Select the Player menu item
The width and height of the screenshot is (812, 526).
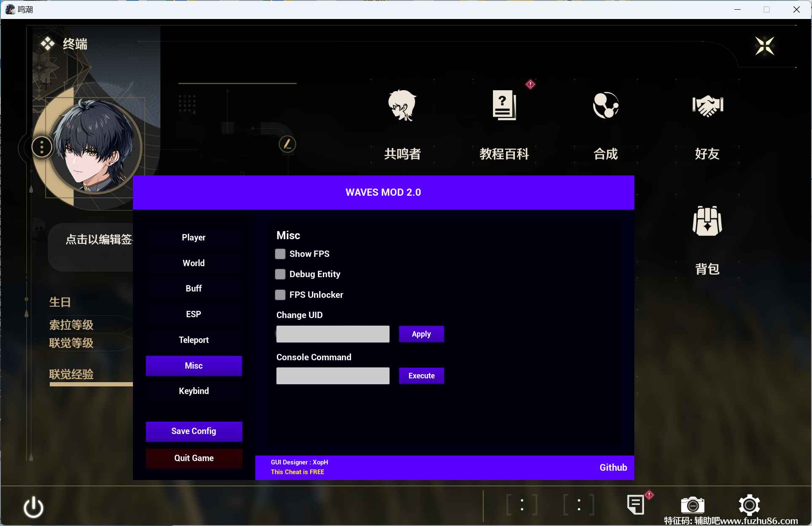193,237
